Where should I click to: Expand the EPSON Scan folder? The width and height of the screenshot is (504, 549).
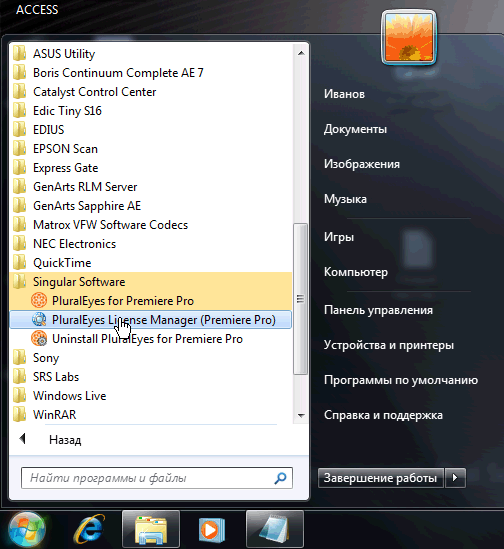point(151,148)
